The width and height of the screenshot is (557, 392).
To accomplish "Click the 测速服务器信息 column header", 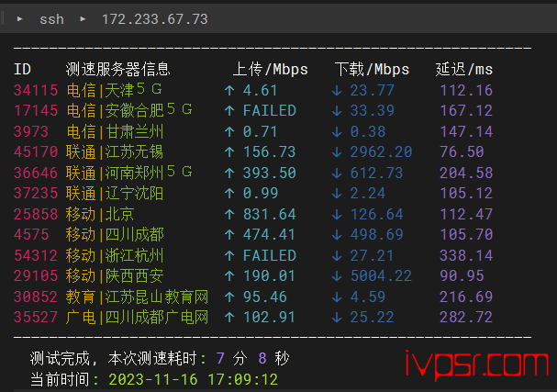I will (x=118, y=69).
